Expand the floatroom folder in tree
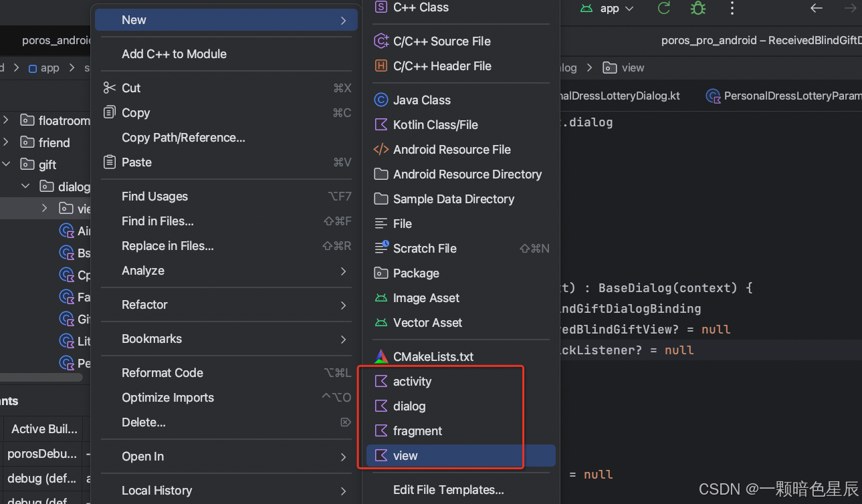 [6, 121]
